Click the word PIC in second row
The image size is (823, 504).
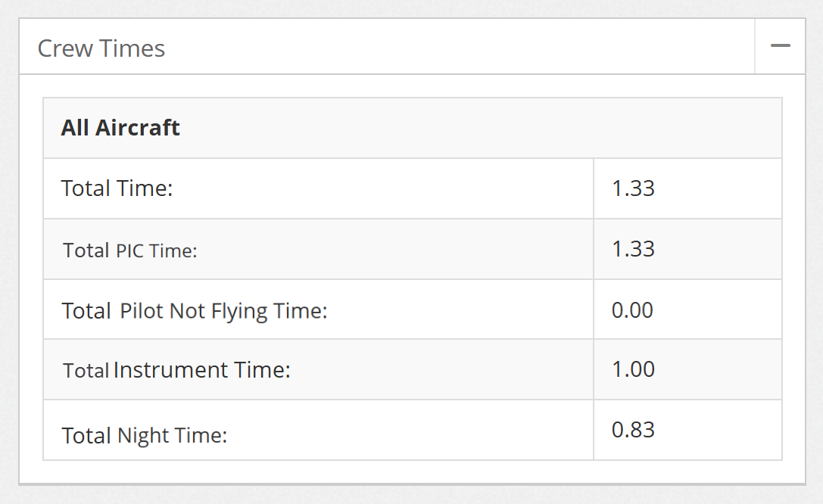tap(129, 250)
